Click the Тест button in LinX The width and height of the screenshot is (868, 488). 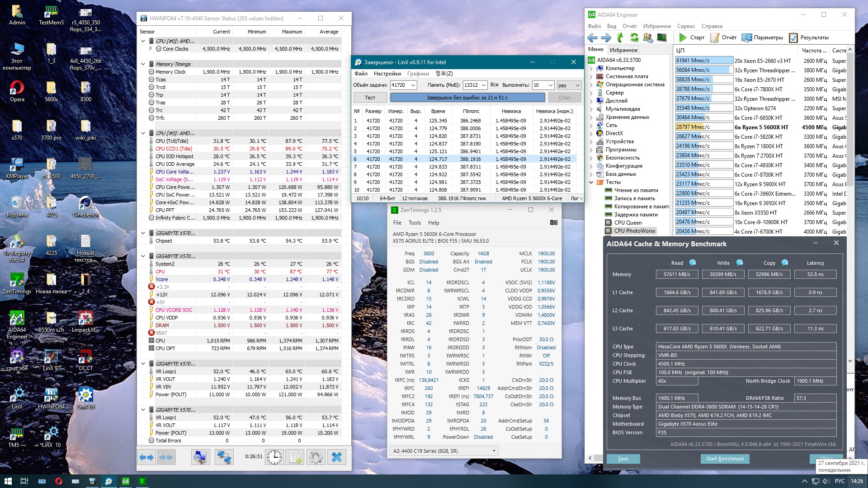(370, 98)
